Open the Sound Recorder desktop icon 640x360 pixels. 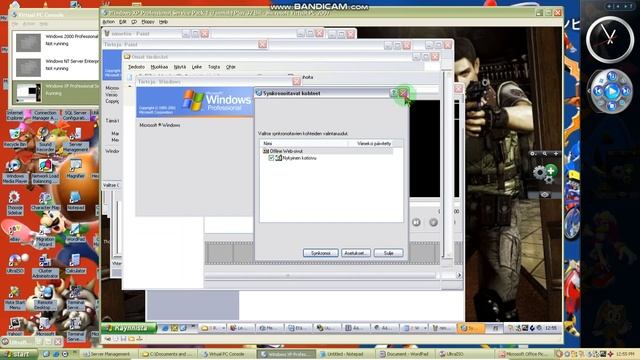(45, 140)
